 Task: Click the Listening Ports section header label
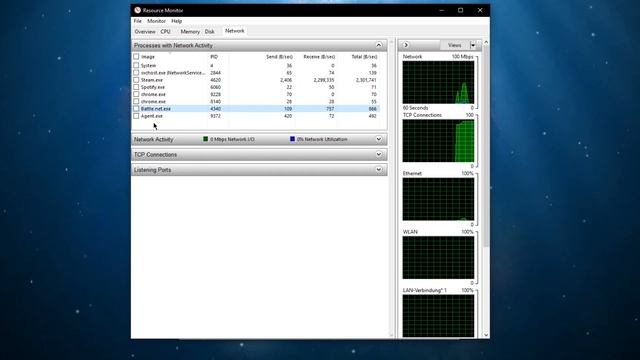coord(152,170)
